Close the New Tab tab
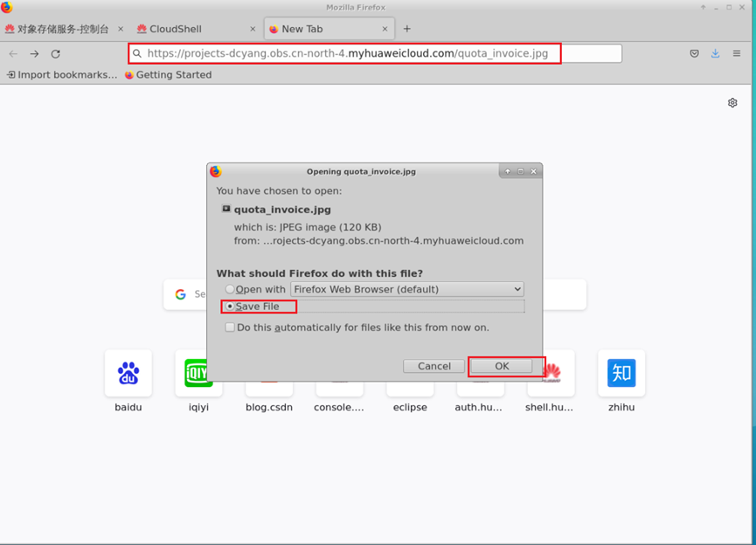Viewport: 756px width, 545px height. pyautogui.click(x=385, y=29)
